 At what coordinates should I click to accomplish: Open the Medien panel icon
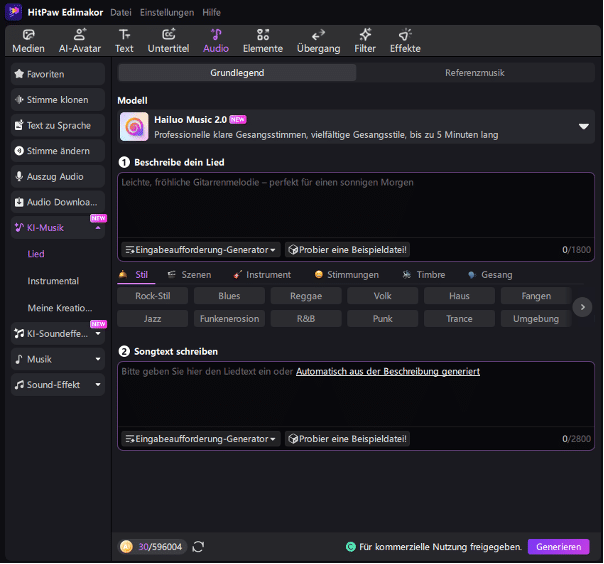[x=29, y=35]
